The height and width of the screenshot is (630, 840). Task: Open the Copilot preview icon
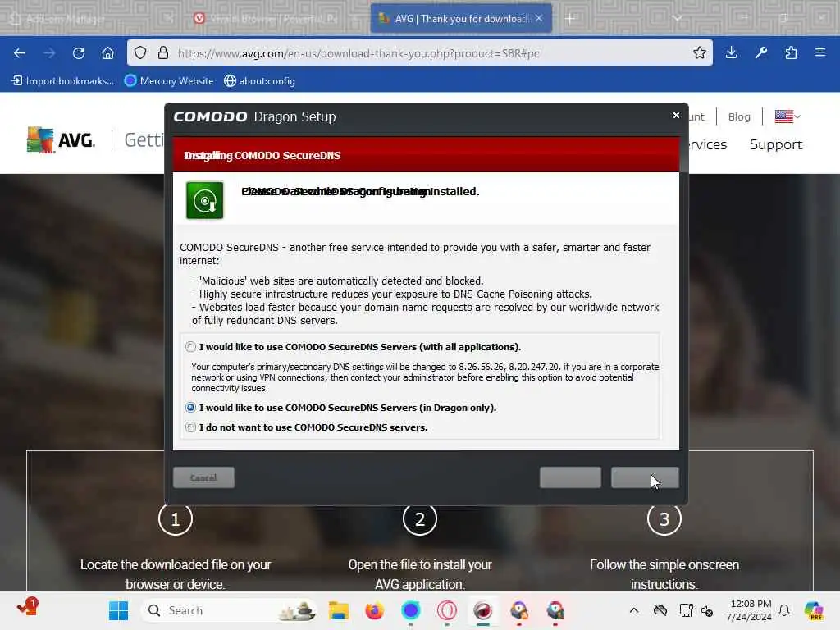click(x=814, y=610)
